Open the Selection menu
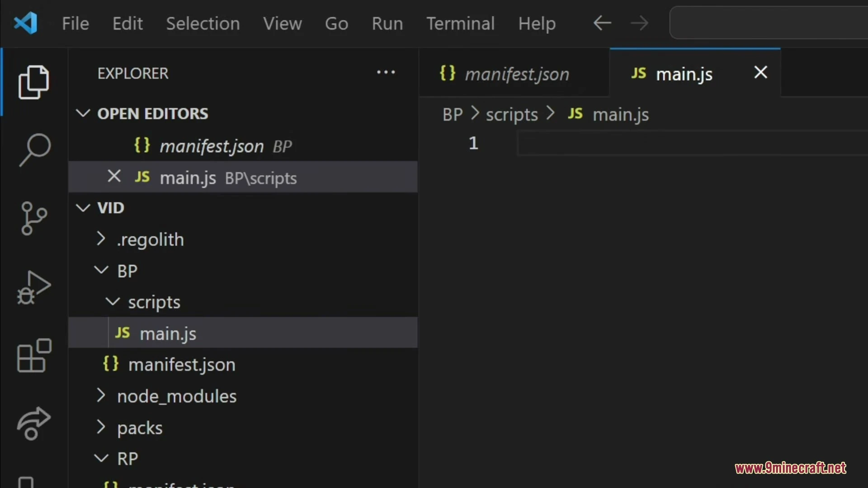This screenshot has width=868, height=488. pos(203,23)
